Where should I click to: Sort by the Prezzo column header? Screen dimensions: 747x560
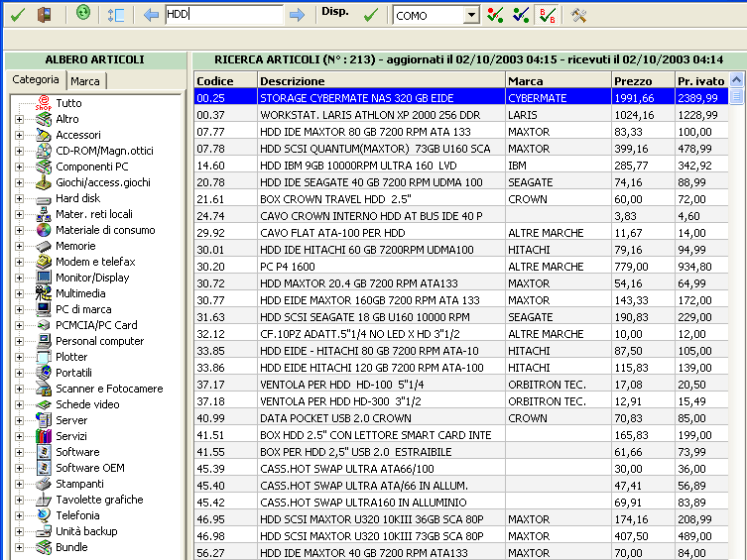(643, 80)
